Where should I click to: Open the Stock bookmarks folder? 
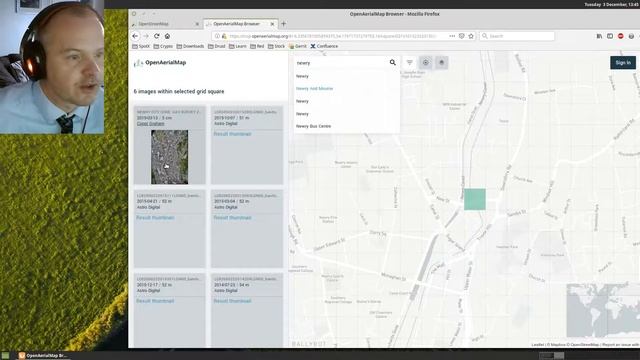(276, 46)
